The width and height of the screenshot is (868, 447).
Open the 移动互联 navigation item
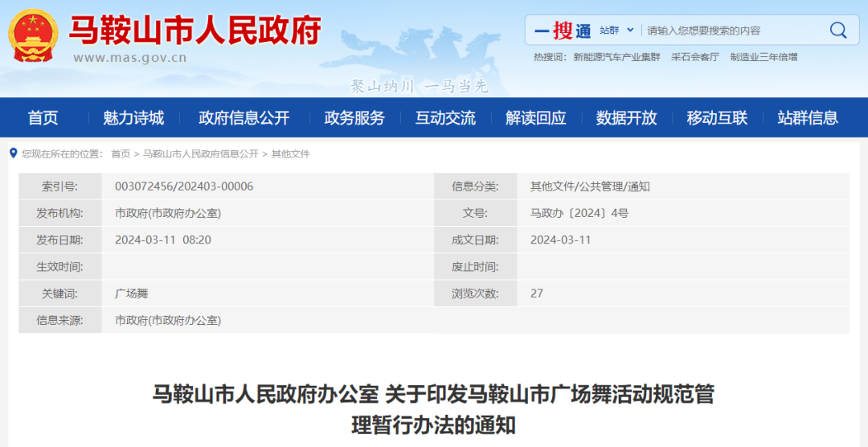(x=718, y=117)
